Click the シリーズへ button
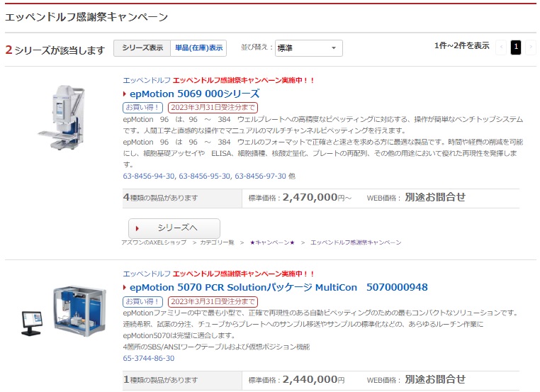The height and width of the screenshot is (392, 540). [x=174, y=228]
